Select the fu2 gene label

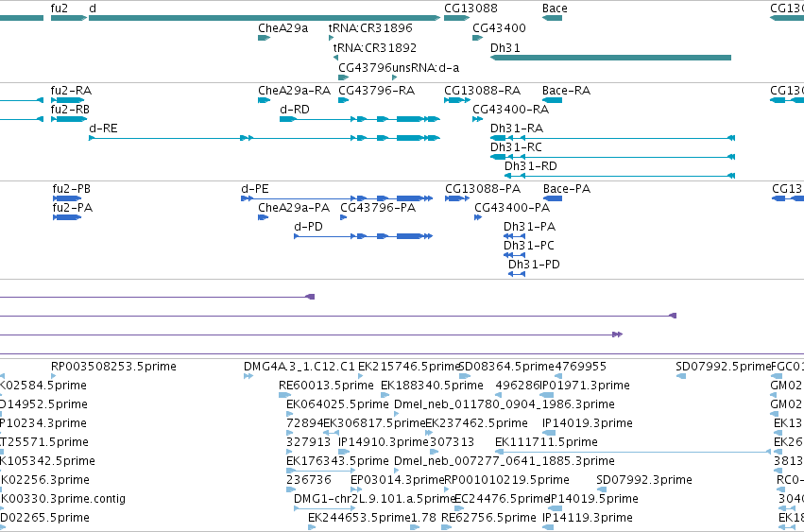click(x=59, y=9)
